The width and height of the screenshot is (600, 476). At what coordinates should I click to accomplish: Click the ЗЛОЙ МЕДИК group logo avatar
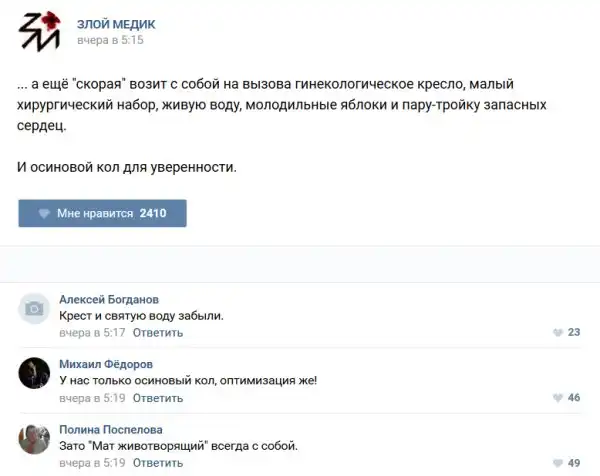tap(39, 31)
